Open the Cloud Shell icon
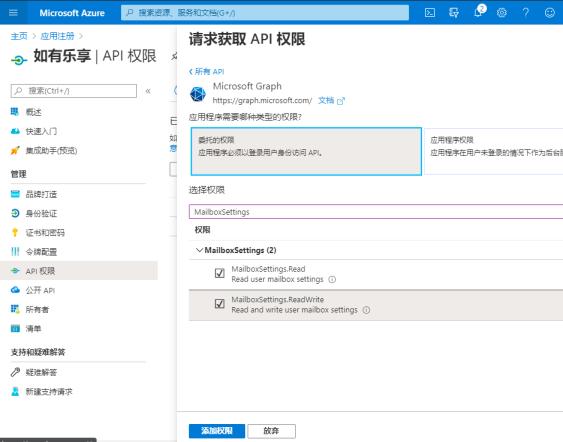Image resolution: width=563 pixels, height=442 pixels. (x=430, y=13)
